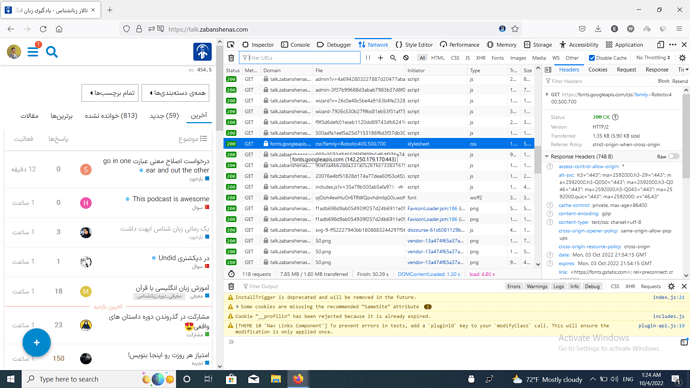Show hidden system tray icons
The height and width of the screenshot is (388, 690).
point(593,379)
